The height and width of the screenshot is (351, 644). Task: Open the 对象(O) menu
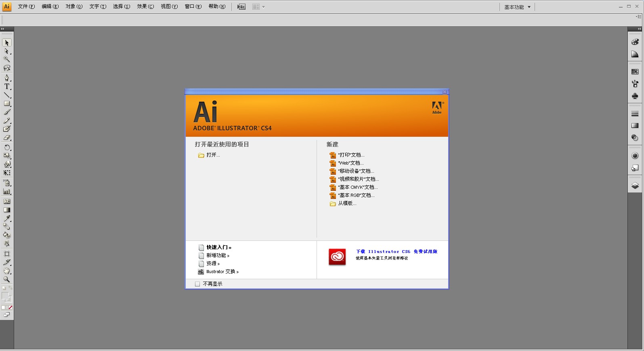74,6
